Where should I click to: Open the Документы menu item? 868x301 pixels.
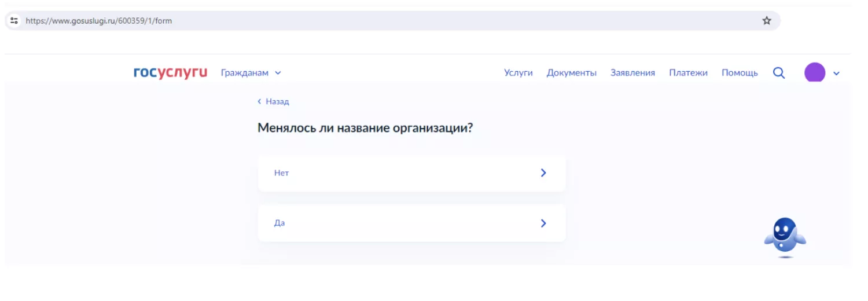(x=571, y=73)
